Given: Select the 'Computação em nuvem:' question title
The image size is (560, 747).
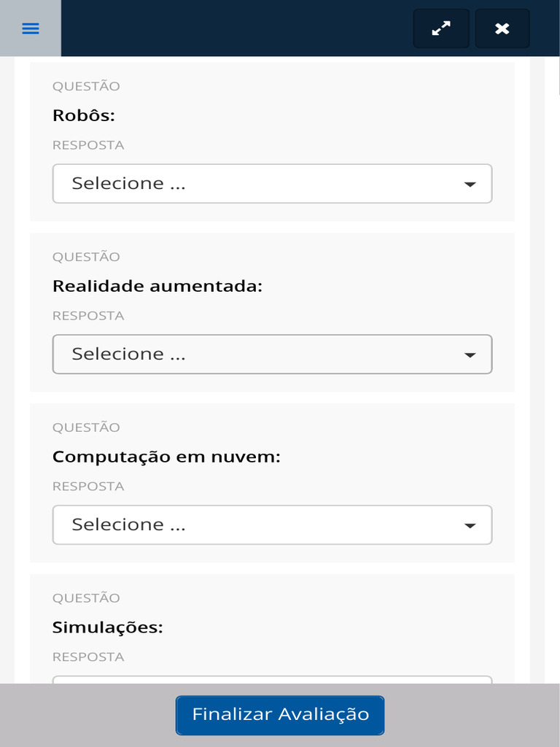Looking at the screenshot, I should point(166,457).
